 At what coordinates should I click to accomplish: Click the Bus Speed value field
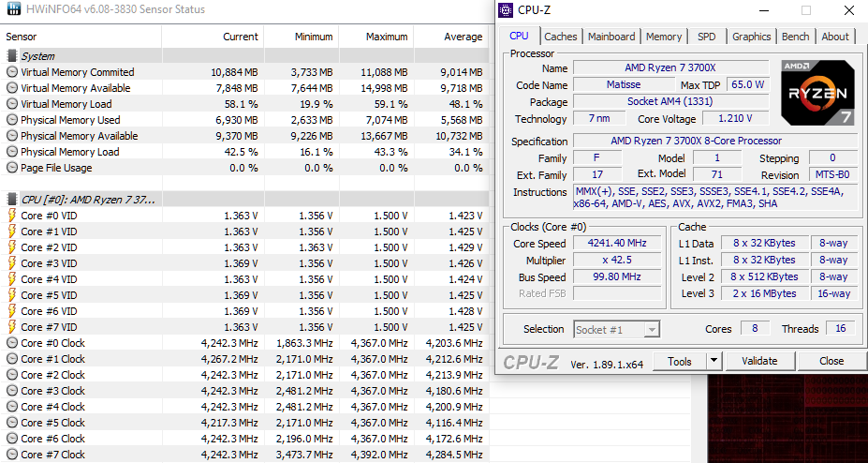(617, 276)
